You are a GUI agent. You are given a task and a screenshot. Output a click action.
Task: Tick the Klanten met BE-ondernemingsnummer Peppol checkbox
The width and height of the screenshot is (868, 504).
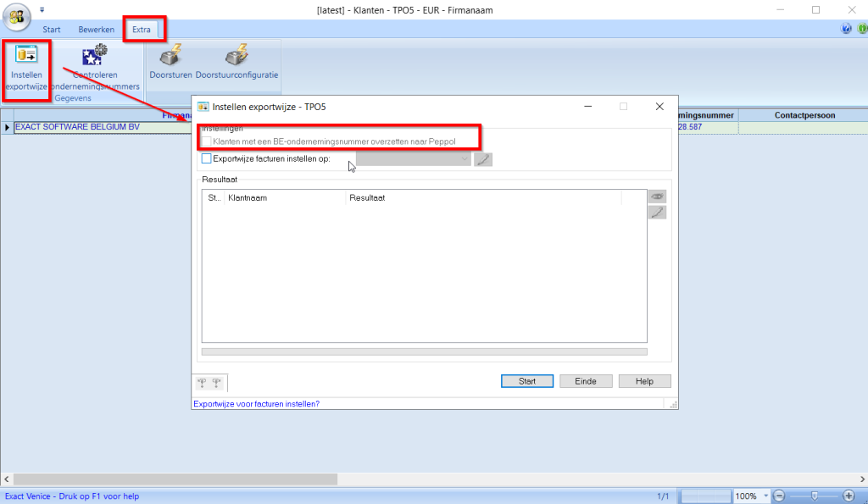[206, 141]
